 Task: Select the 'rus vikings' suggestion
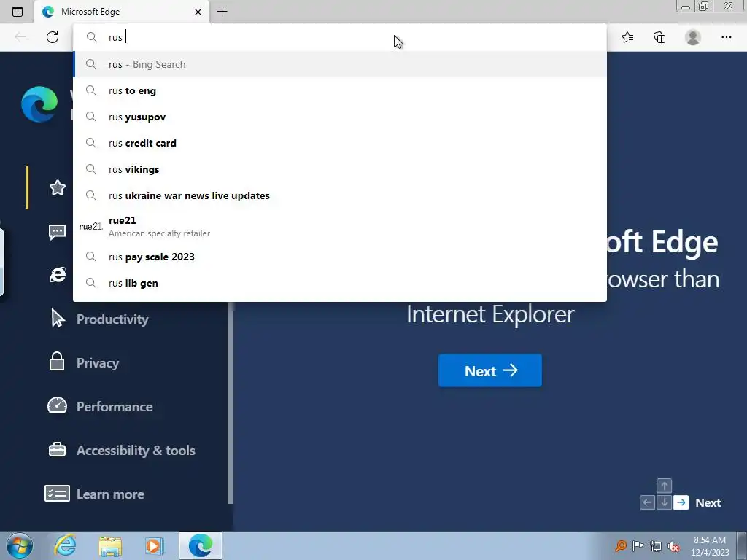click(x=340, y=169)
